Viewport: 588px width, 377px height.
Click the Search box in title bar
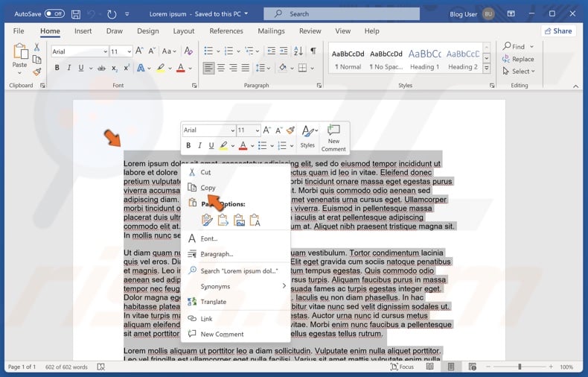[342, 14]
